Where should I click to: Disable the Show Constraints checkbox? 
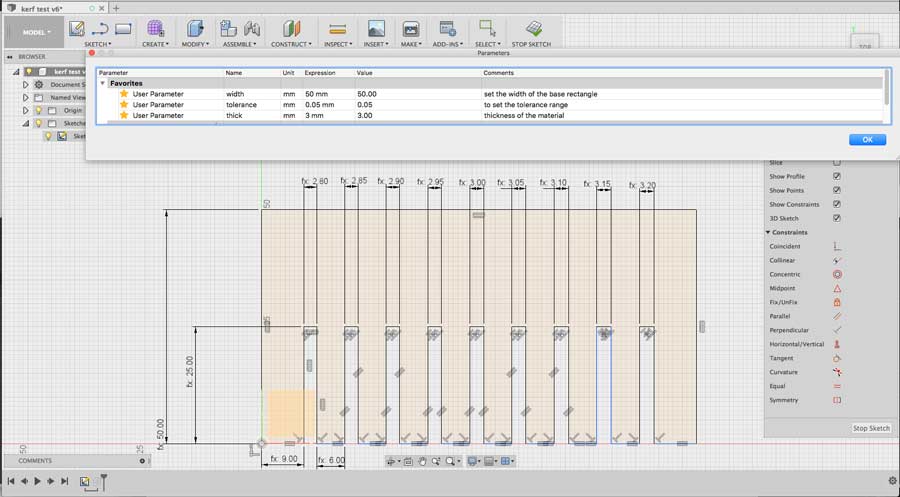pos(837,204)
